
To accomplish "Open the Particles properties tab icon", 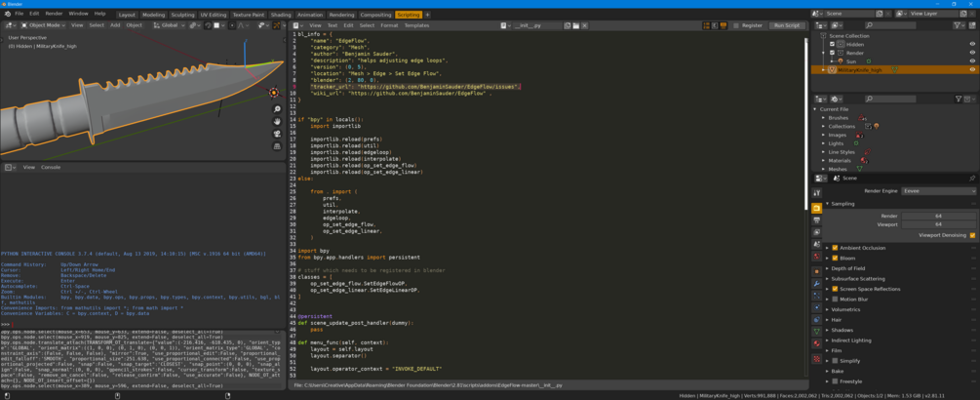I will click(x=817, y=295).
